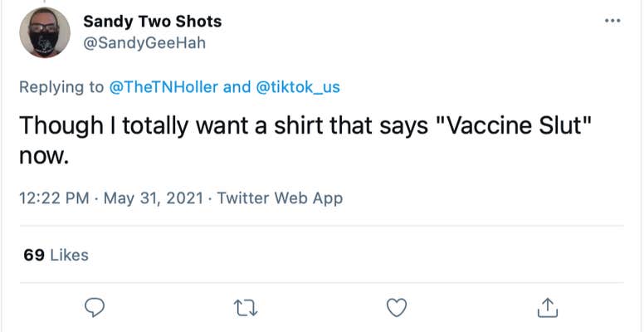This screenshot has width=644, height=332.
Task: Open the tweet's more options menu
Action: click(x=612, y=21)
